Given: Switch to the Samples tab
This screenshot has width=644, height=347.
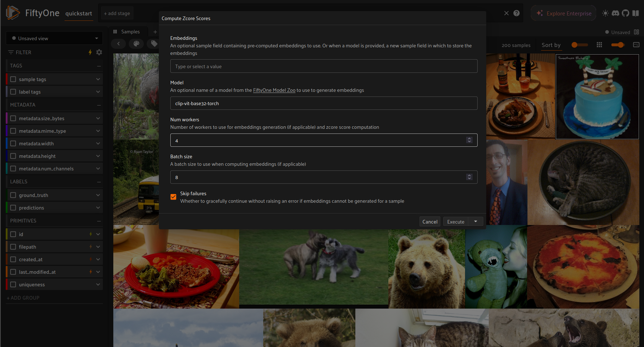Looking at the screenshot, I should point(131,32).
